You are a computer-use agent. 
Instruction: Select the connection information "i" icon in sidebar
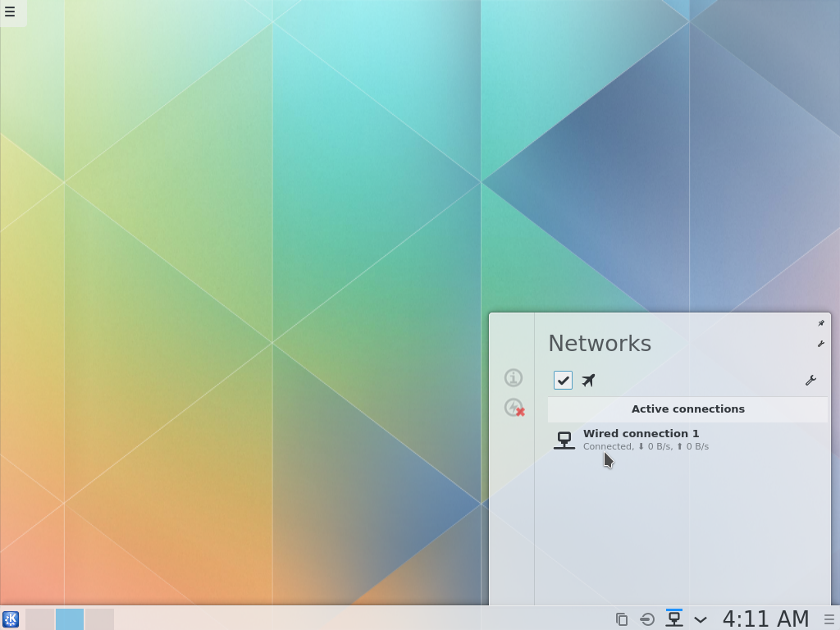[x=514, y=377]
